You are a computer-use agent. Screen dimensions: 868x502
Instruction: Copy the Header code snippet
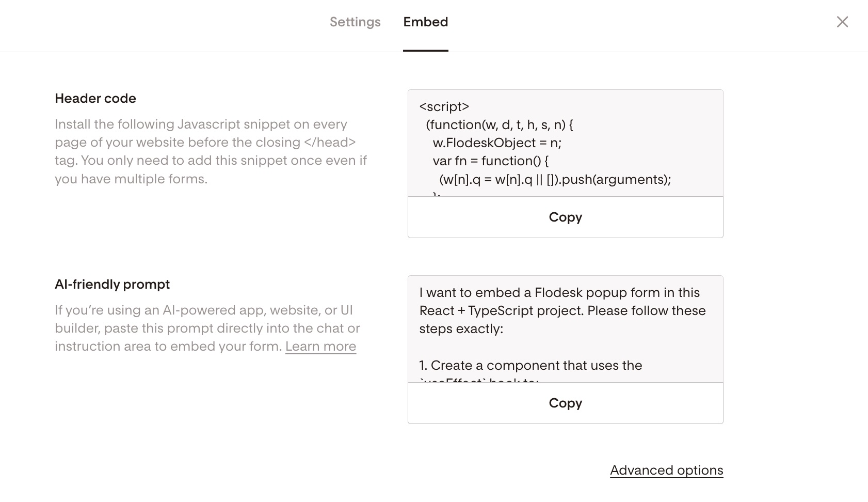565,217
